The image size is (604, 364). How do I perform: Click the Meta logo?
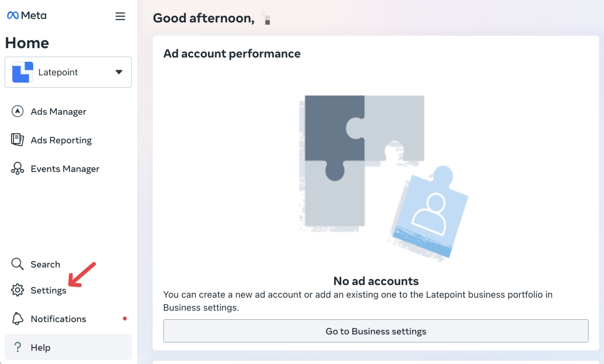click(27, 16)
